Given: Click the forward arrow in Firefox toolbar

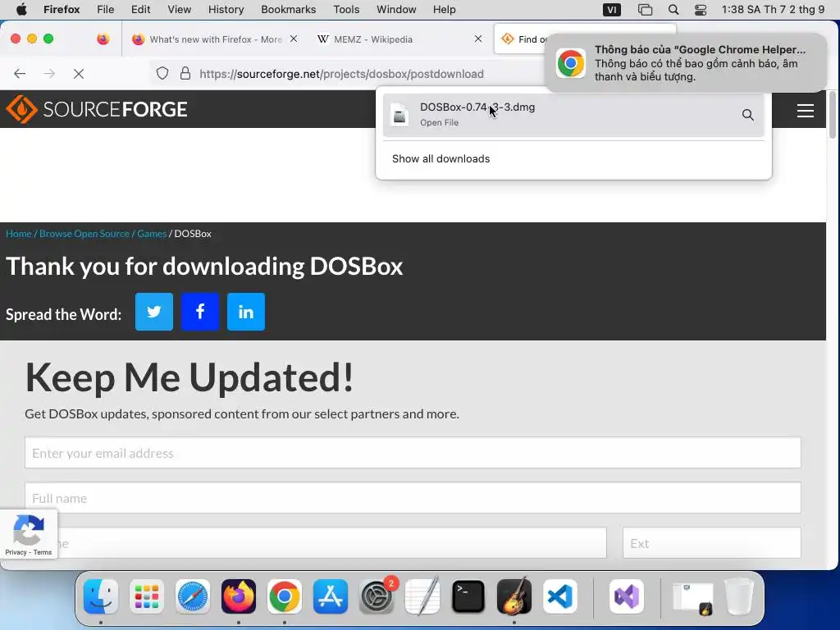Looking at the screenshot, I should pos(49,73).
